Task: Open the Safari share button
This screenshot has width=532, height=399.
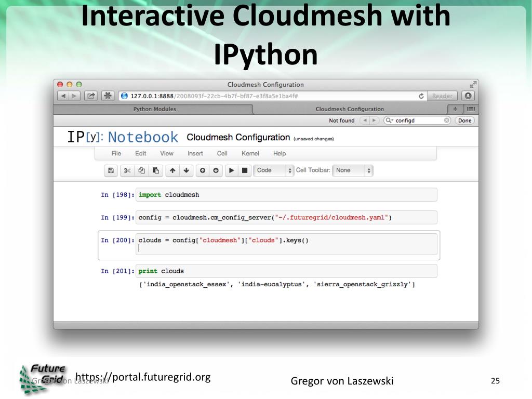Action: click(91, 96)
